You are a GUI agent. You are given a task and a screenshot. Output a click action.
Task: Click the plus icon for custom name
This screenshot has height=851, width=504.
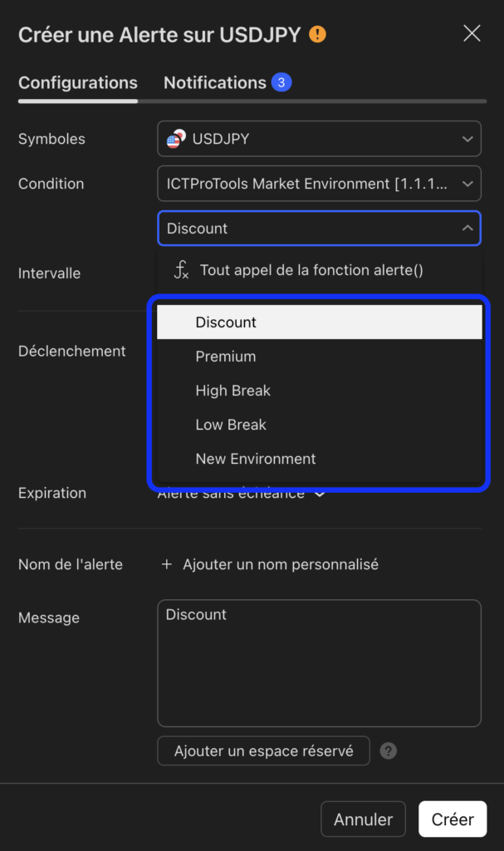click(167, 564)
